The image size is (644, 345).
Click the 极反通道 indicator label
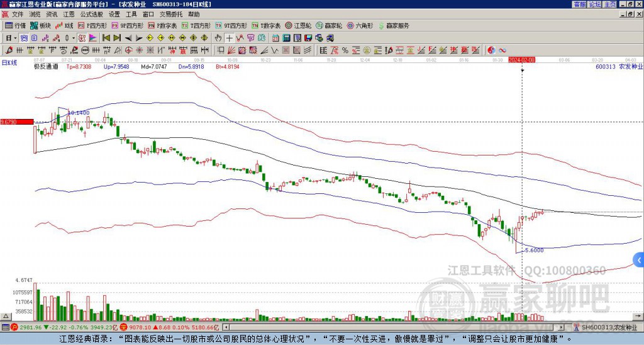coord(45,66)
